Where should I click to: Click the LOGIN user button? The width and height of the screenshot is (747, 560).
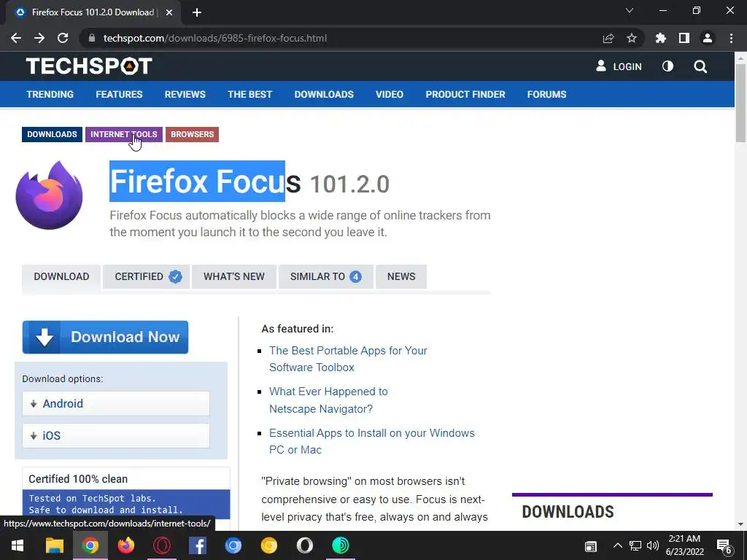point(619,66)
